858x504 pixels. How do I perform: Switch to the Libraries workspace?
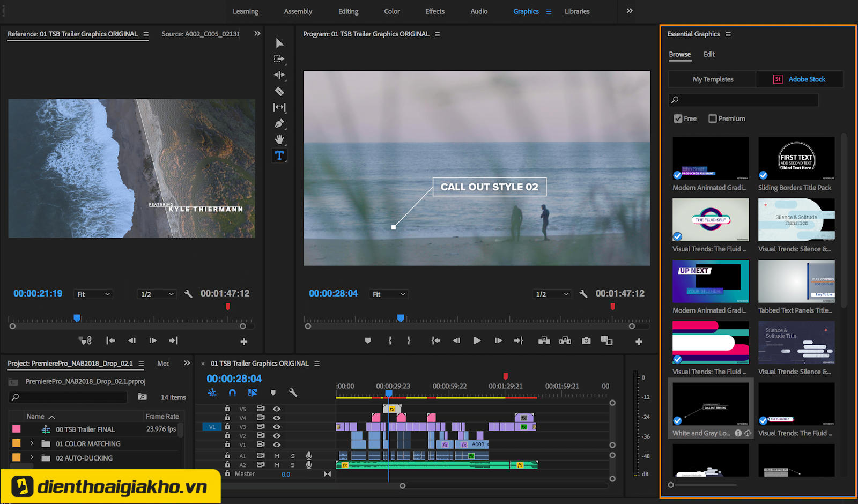(x=577, y=11)
